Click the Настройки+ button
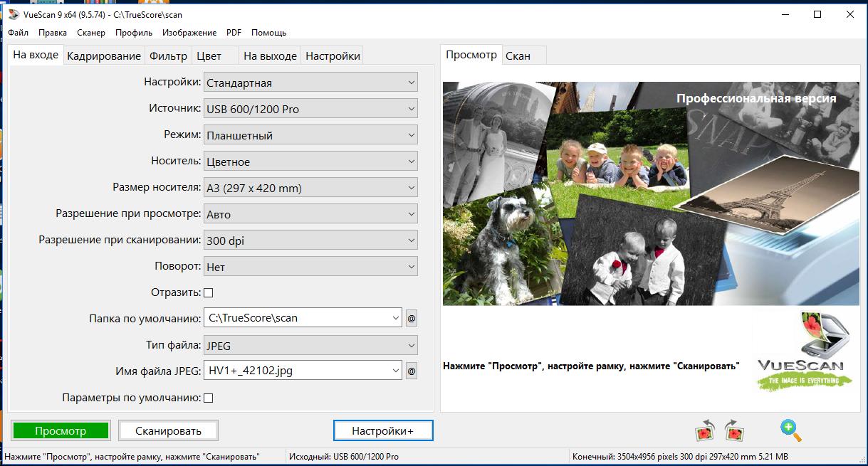Screen dimensions: 868x466 pos(382,430)
